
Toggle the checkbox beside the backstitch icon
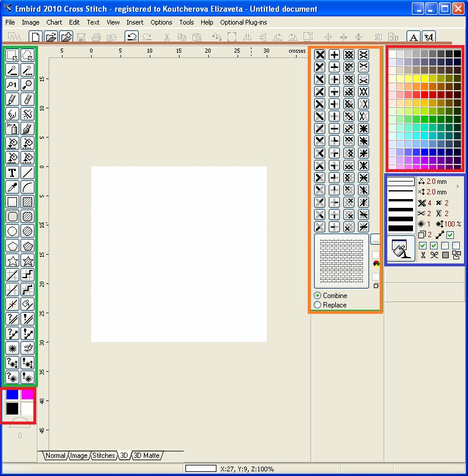point(450,235)
